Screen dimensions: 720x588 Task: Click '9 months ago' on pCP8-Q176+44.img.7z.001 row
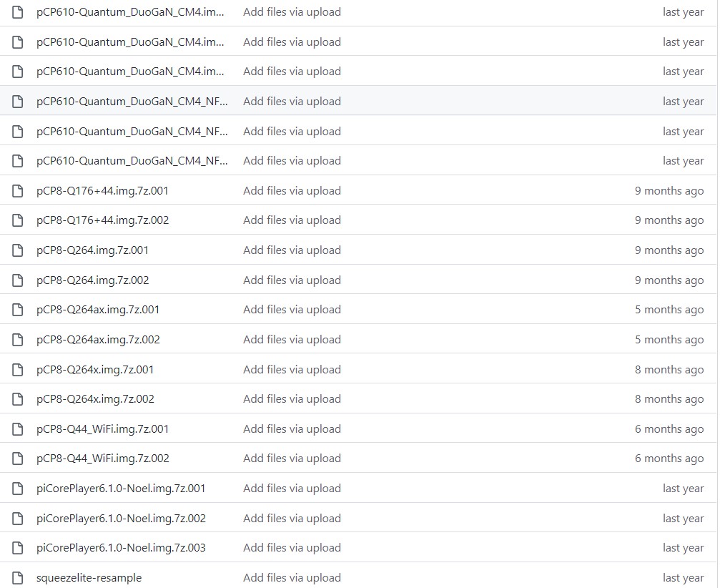tap(669, 191)
